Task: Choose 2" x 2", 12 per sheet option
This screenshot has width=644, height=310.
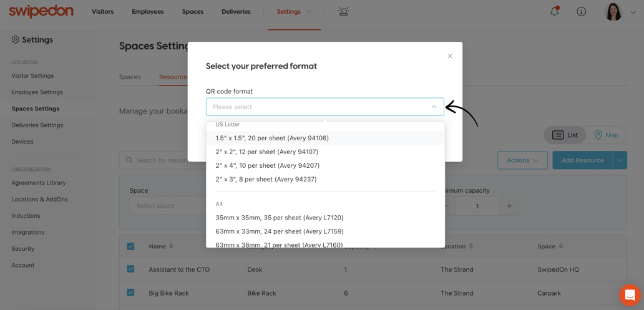Action: coord(266,152)
